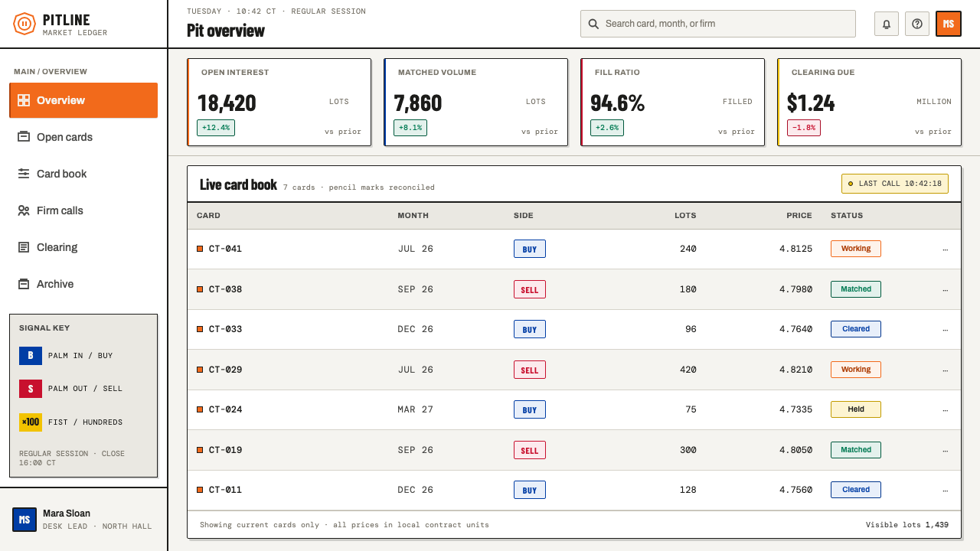Click the BUY tag on CT-041
This screenshot has height=551, width=980.
(530, 249)
